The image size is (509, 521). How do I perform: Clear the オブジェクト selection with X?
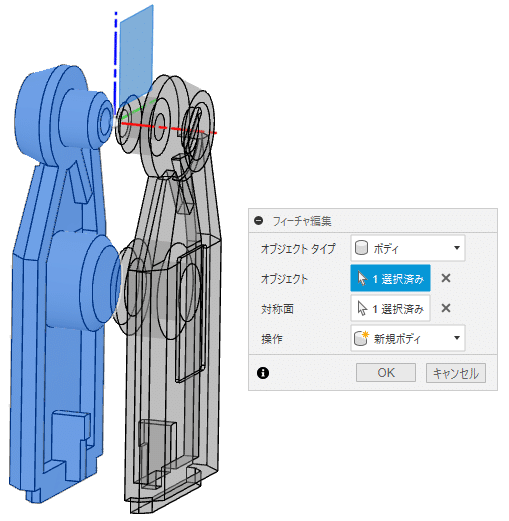[x=446, y=278]
